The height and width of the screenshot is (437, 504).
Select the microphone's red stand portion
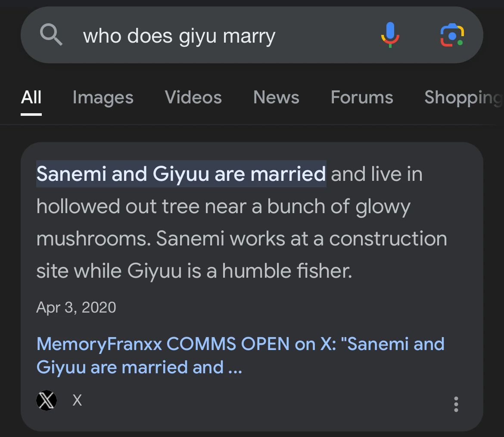pyautogui.click(x=391, y=41)
